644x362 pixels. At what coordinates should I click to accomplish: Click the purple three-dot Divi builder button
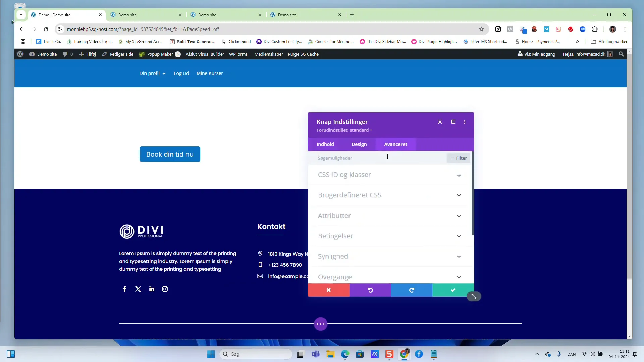point(321,324)
